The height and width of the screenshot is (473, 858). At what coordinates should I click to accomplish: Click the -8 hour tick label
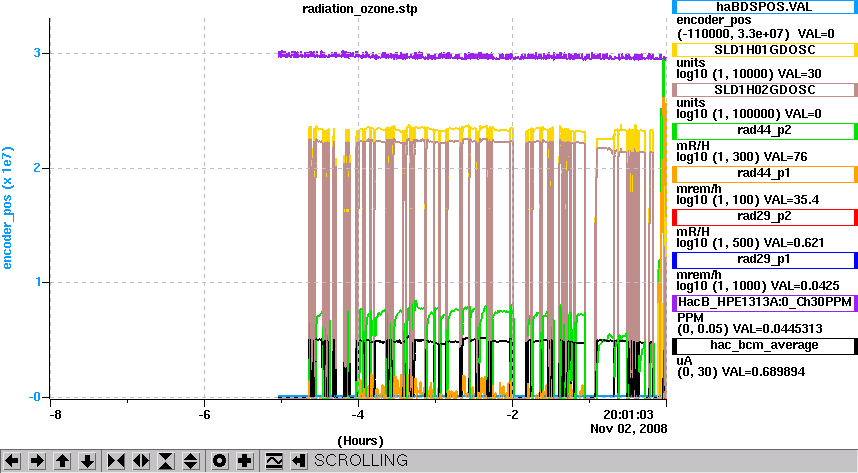[55, 414]
